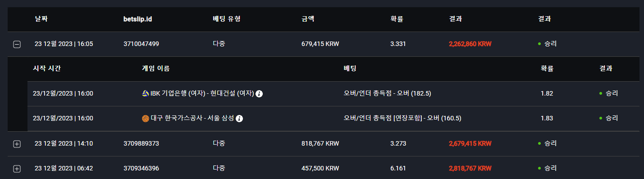Click the 베팅 유형 column header

(x=227, y=19)
